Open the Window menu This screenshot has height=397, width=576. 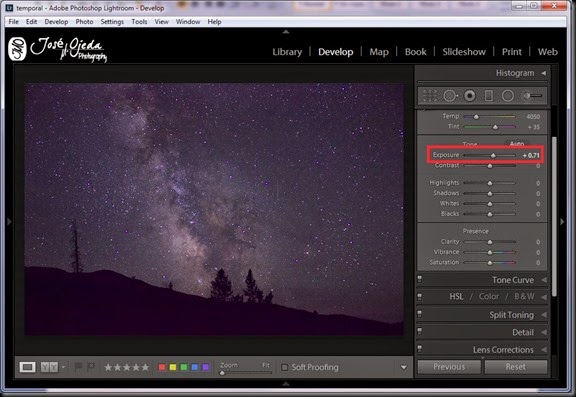click(x=188, y=22)
